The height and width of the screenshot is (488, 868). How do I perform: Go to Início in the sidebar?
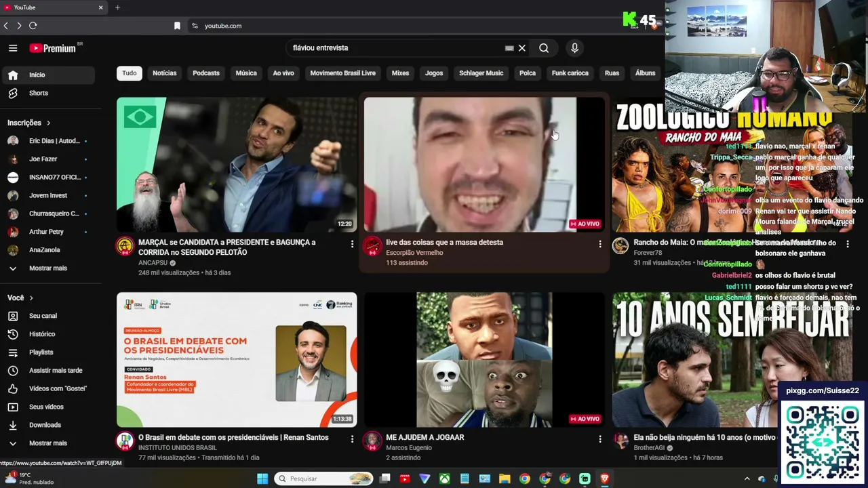pyautogui.click(x=47, y=75)
